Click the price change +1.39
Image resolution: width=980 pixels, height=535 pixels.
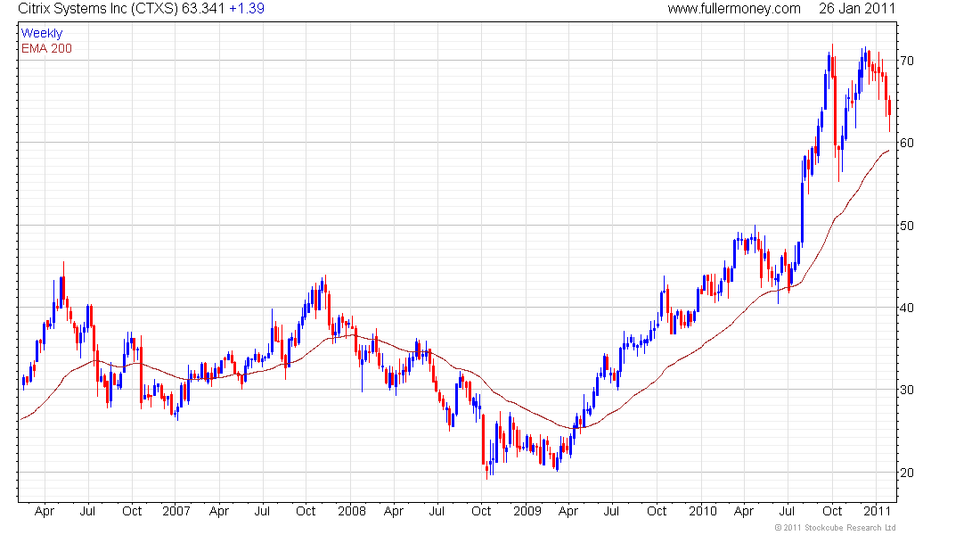click(247, 9)
